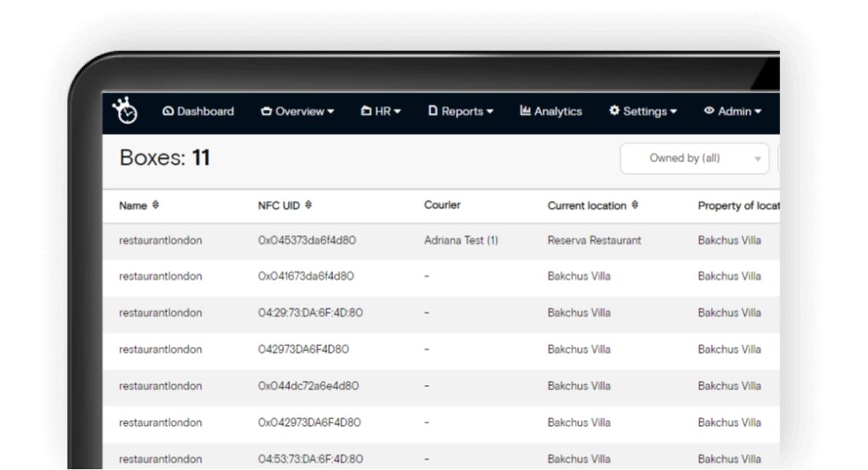
Task: Sort table by NFC UID arrows
Action: [x=309, y=205]
